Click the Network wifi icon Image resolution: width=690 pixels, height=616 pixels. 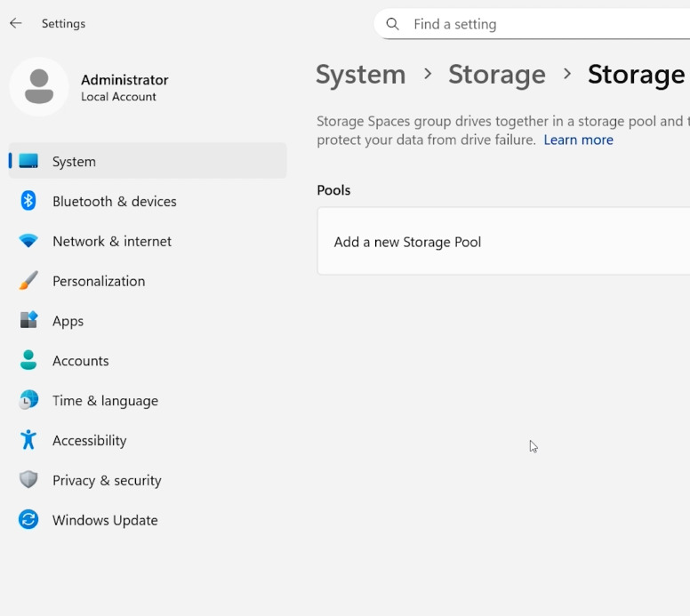click(28, 241)
